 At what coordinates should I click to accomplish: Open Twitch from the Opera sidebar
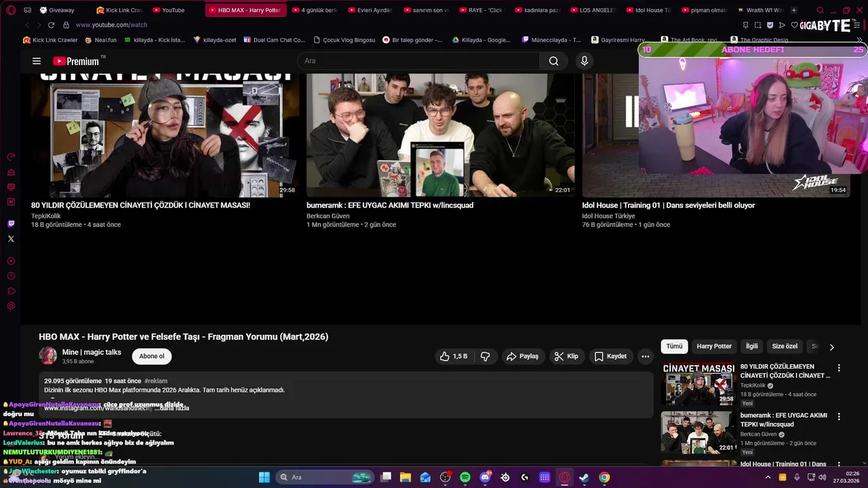tap(11, 224)
